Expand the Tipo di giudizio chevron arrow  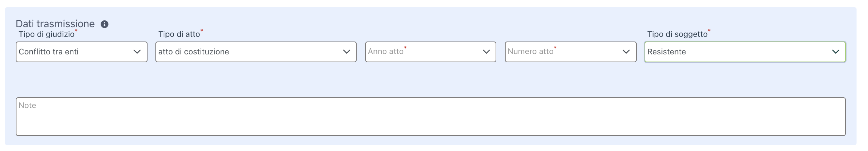coord(137,52)
